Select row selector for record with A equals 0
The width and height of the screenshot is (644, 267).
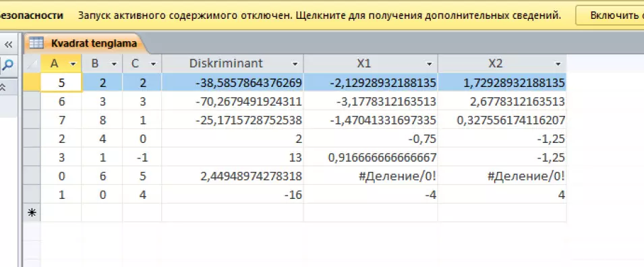(x=32, y=176)
